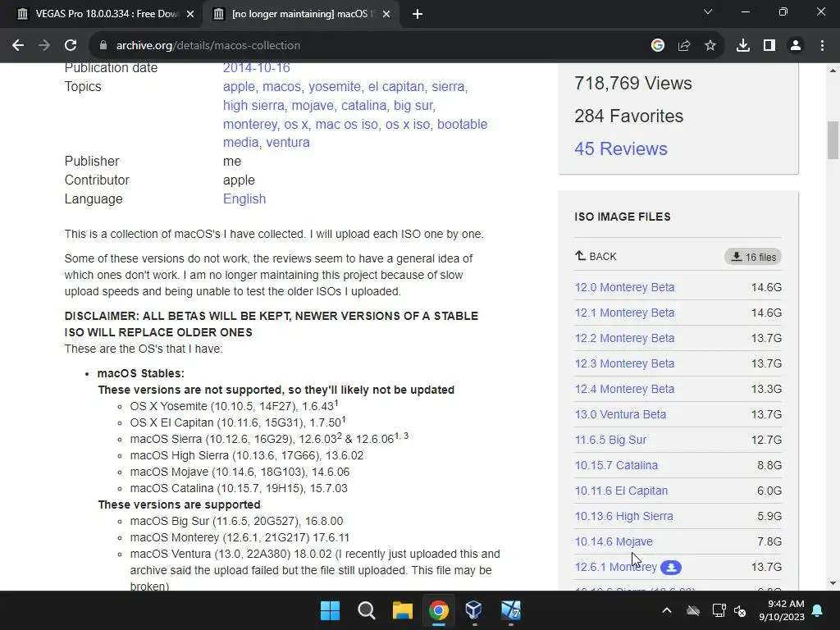
Task: Download all 16 files button
Action: pos(753,257)
